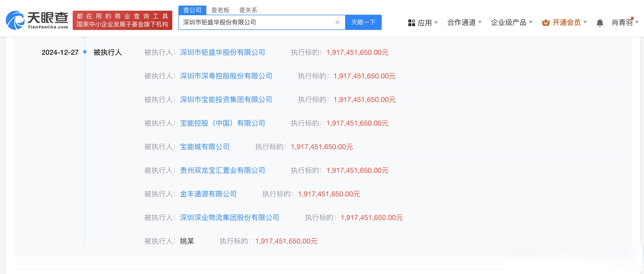Select the 查公司 tab
Viewport: 644px width, 274px height.
[x=192, y=10]
